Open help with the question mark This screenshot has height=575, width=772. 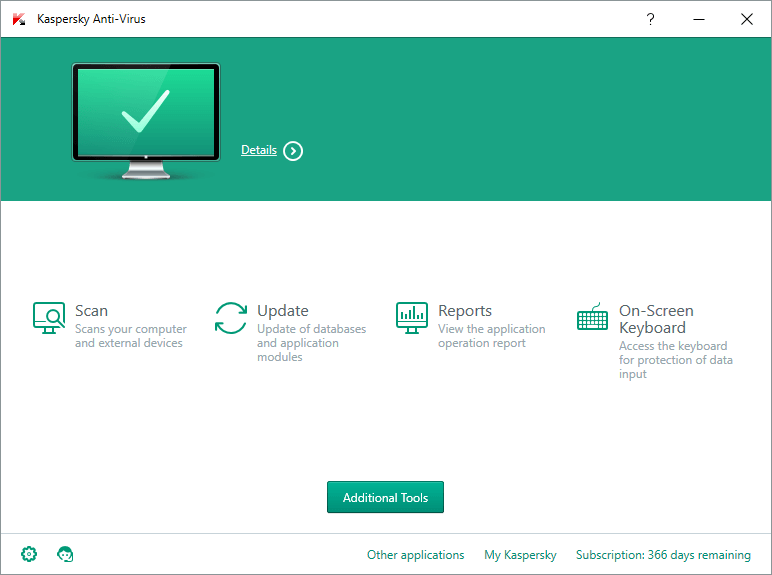tap(650, 19)
